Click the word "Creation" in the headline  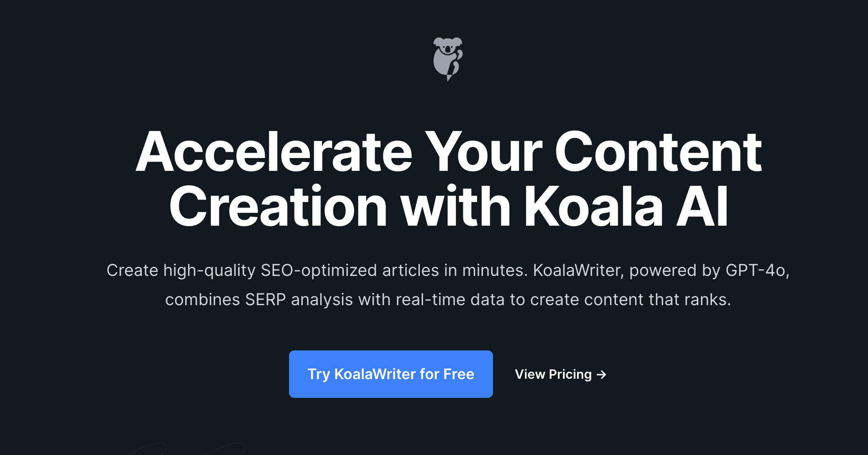[x=279, y=207]
